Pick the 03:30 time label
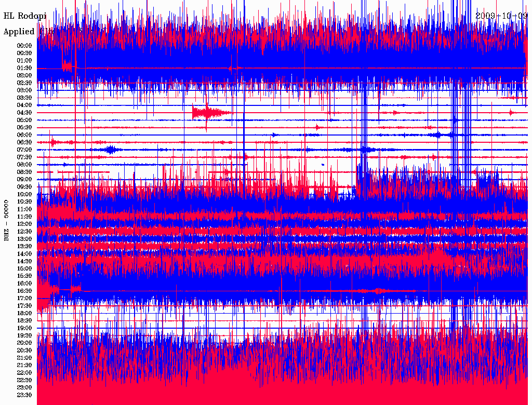Image resolution: width=532 pixels, height=405 pixels. click(x=24, y=98)
